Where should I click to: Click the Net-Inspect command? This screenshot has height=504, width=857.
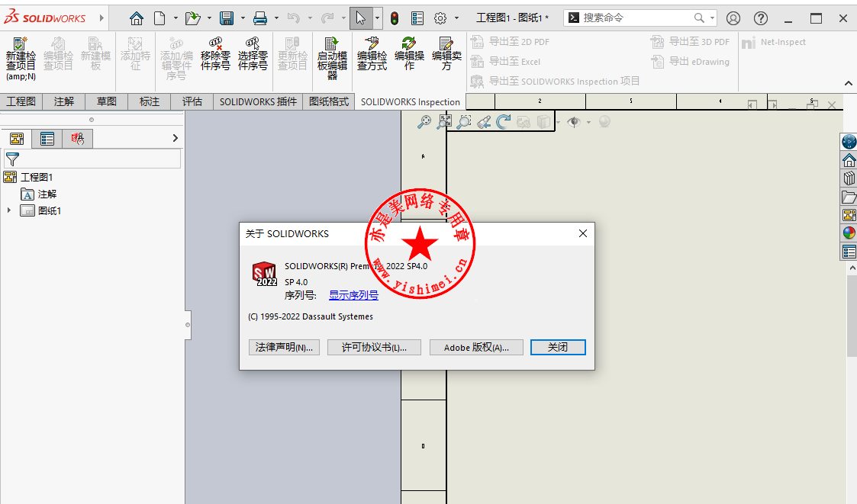[774, 42]
